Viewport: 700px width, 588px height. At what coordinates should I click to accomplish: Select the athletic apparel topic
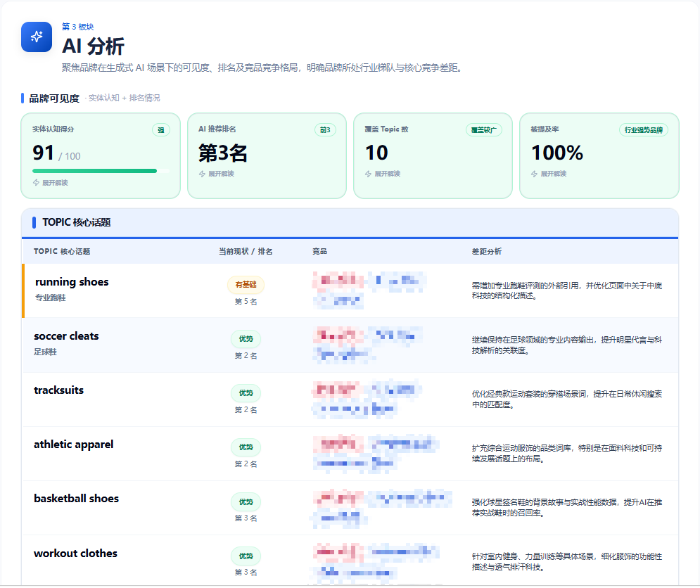tap(74, 445)
